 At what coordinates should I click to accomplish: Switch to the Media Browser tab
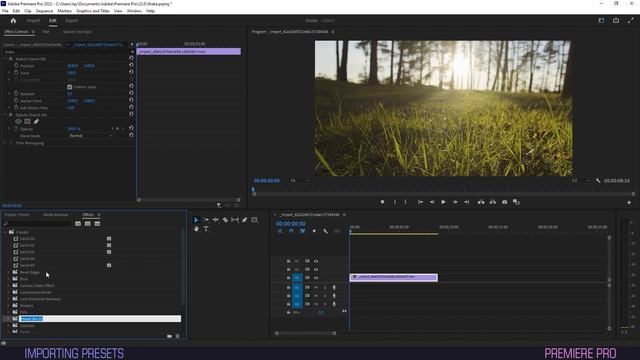click(x=56, y=215)
